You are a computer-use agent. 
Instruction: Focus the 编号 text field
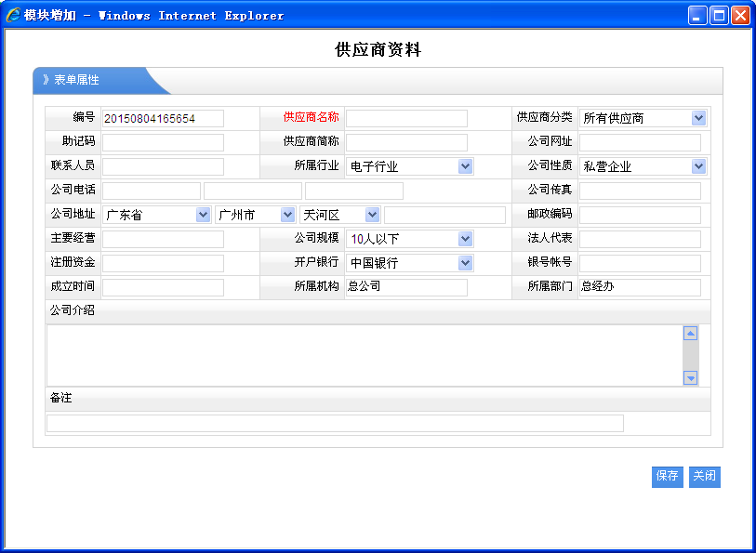pos(163,118)
